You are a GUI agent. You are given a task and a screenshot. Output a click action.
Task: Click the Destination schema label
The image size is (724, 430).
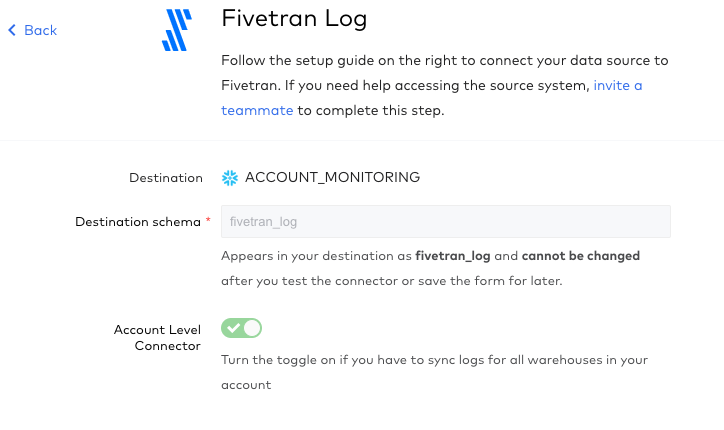coord(138,222)
